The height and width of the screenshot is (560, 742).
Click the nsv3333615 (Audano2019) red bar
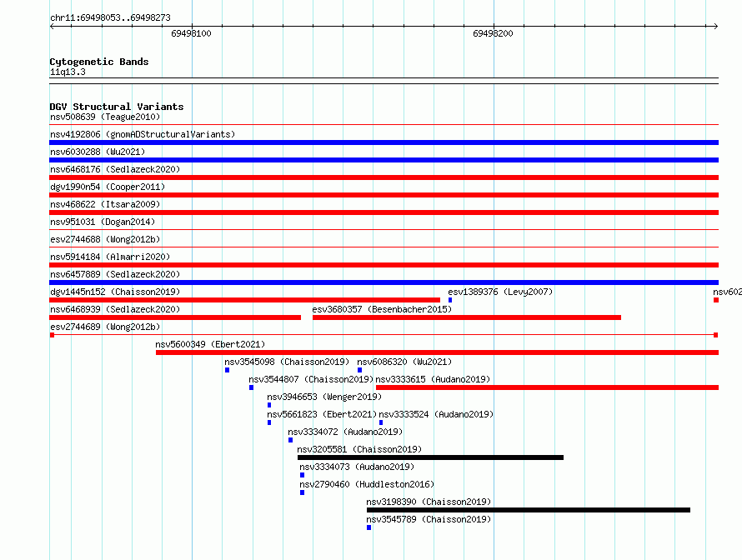[547, 387]
